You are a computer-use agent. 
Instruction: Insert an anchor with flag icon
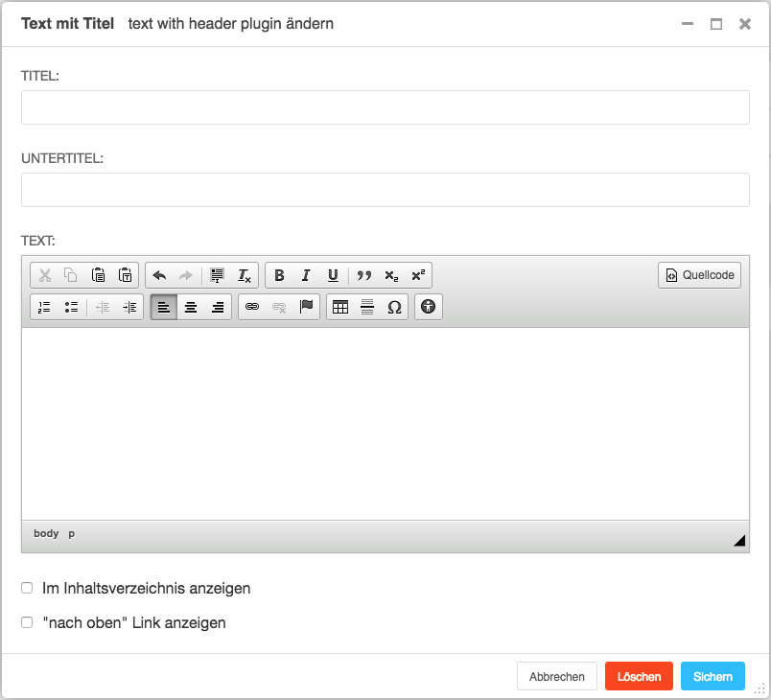click(x=306, y=307)
